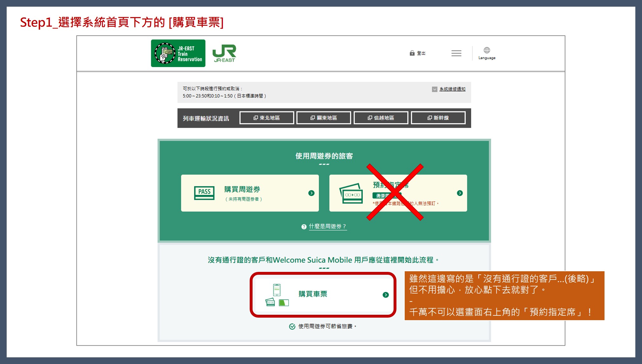This screenshot has height=364, width=642.
Task: Open the hamburger menu icon
Action: tap(456, 53)
